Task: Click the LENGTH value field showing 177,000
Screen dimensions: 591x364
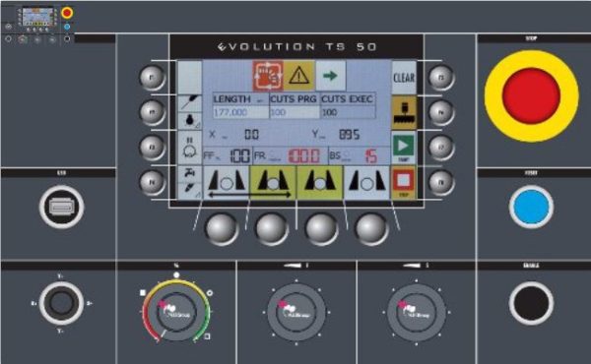Action: coord(240,112)
